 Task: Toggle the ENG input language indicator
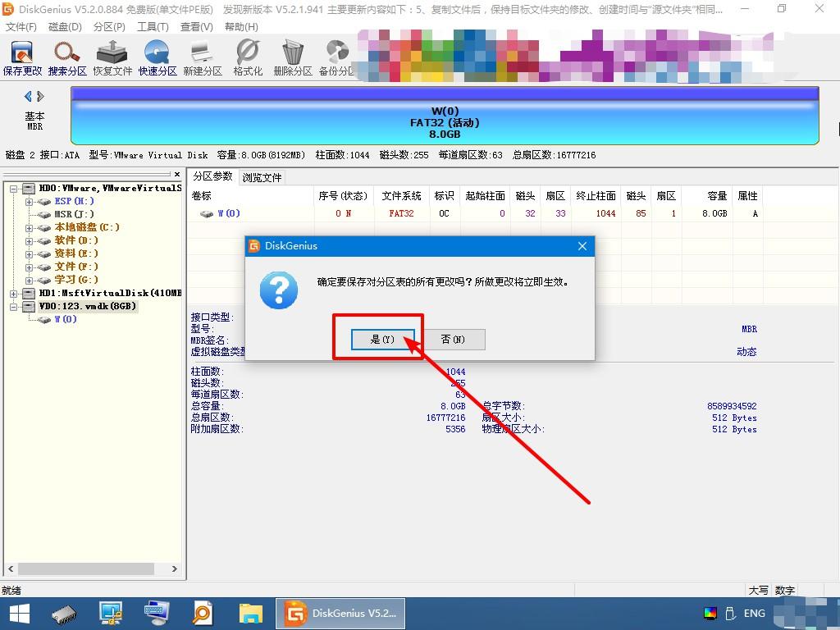pyautogui.click(x=753, y=613)
